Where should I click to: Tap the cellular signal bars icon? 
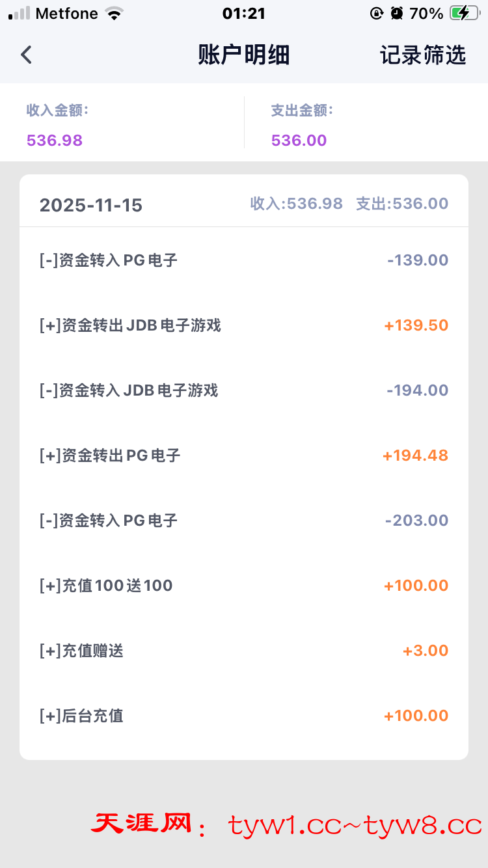(x=20, y=14)
